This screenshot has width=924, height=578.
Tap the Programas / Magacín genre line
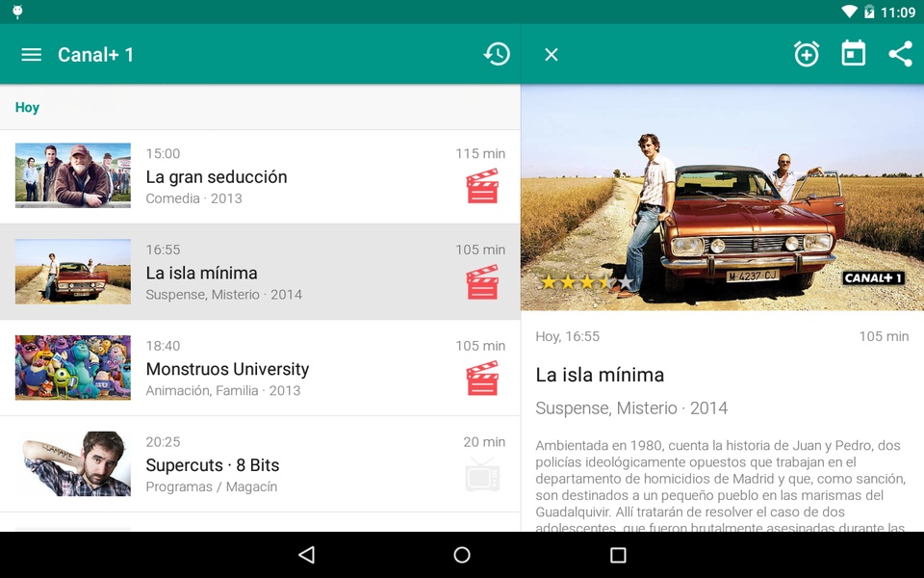[211, 487]
